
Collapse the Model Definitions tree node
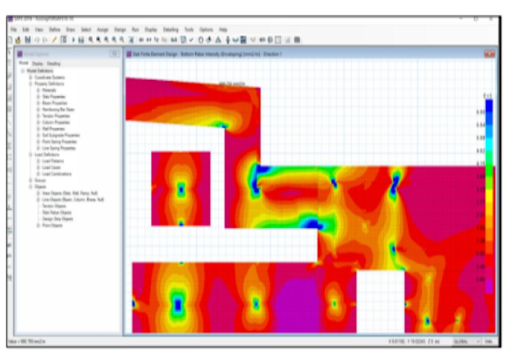23,71
